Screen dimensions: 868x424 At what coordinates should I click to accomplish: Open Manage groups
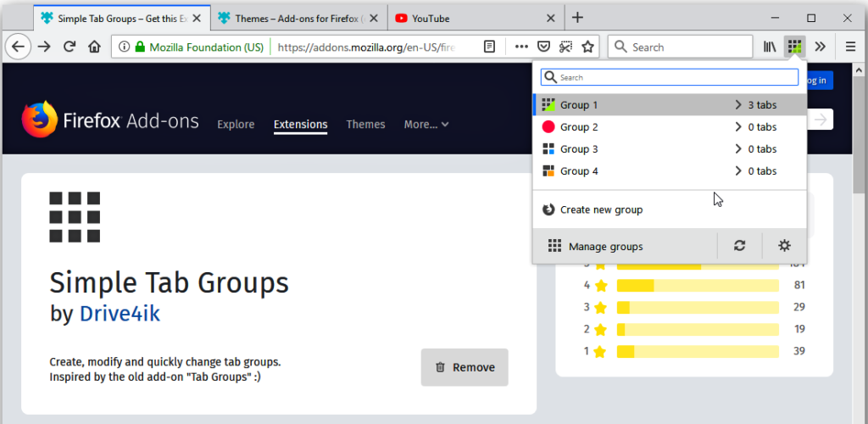coord(625,246)
